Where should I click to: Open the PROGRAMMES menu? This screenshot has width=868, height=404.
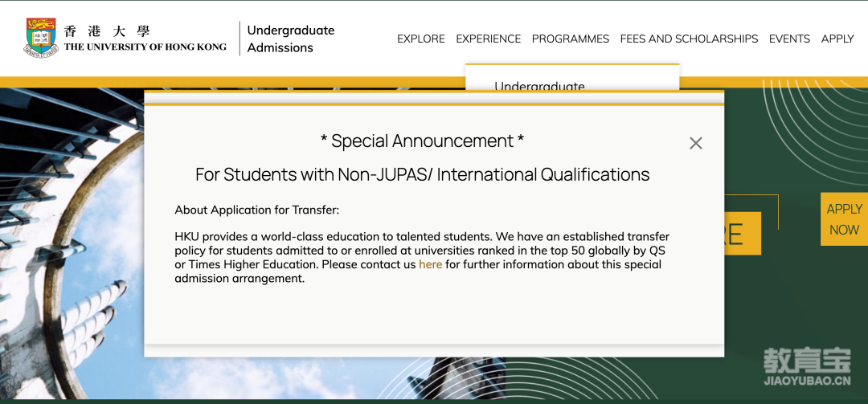pyautogui.click(x=570, y=39)
